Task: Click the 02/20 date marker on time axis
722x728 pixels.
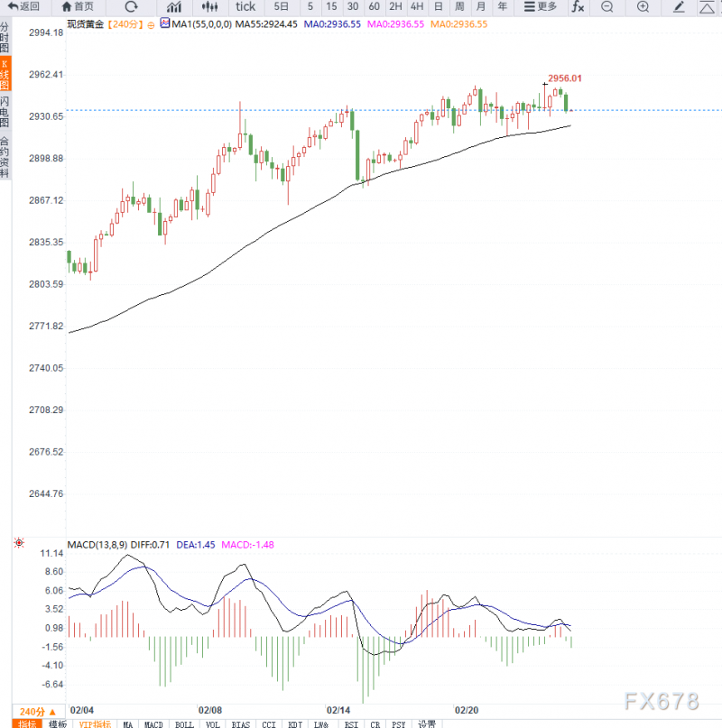Action: click(x=467, y=710)
